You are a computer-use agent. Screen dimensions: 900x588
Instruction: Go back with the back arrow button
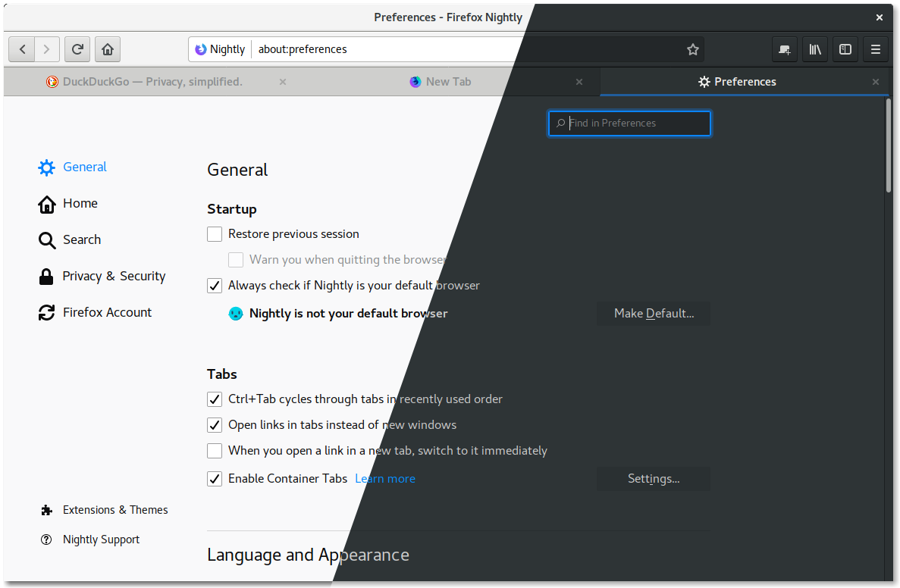click(22, 49)
